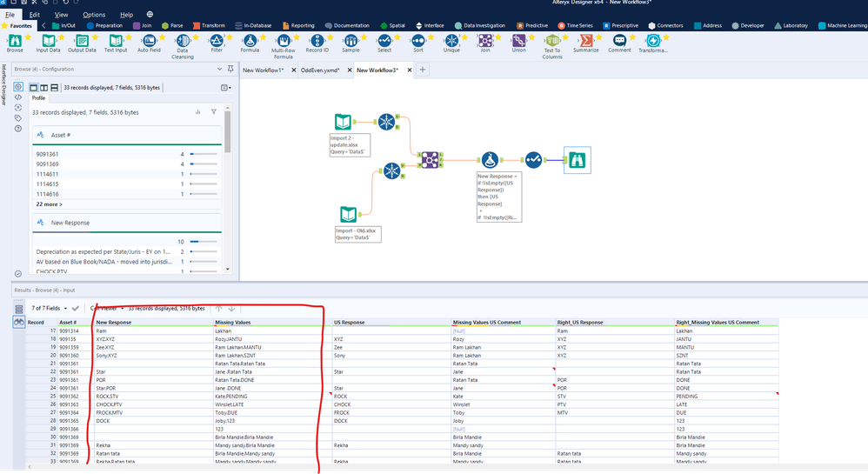This screenshot has width=868, height=474.
Task: Pick the Formula tool in the toolbar
Action: (x=250, y=40)
